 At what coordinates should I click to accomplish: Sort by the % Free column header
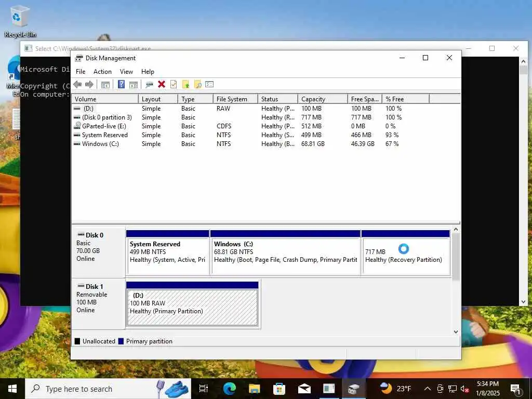406,99
